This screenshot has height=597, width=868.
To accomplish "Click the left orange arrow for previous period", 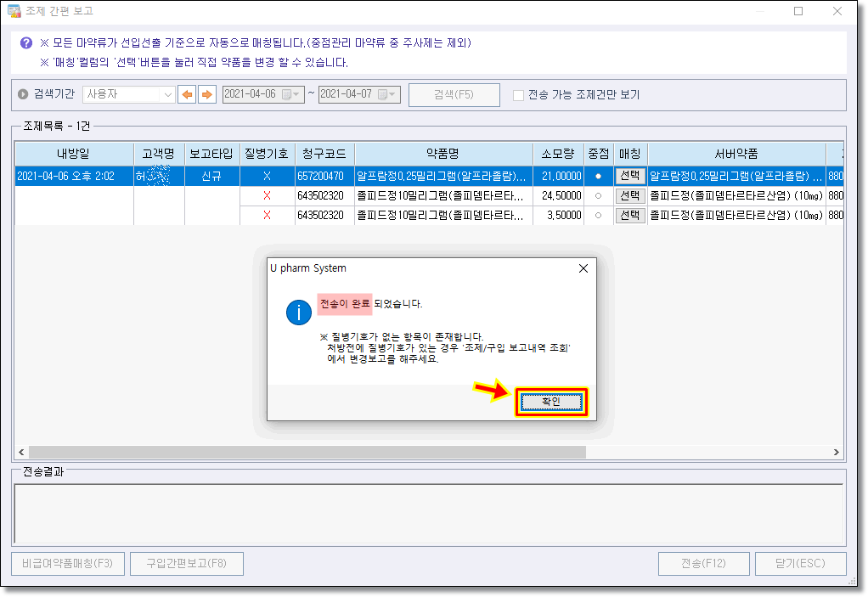I will coord(187,94).
